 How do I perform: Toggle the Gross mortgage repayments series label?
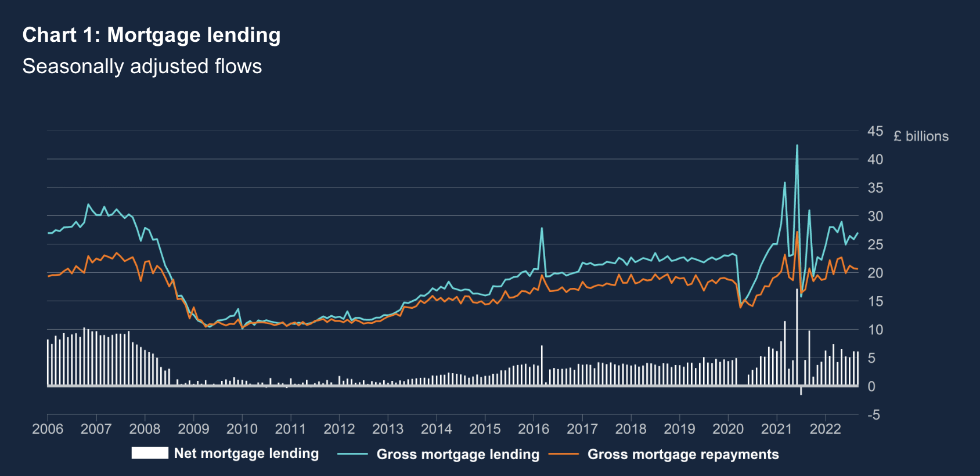tap(683, 455)
